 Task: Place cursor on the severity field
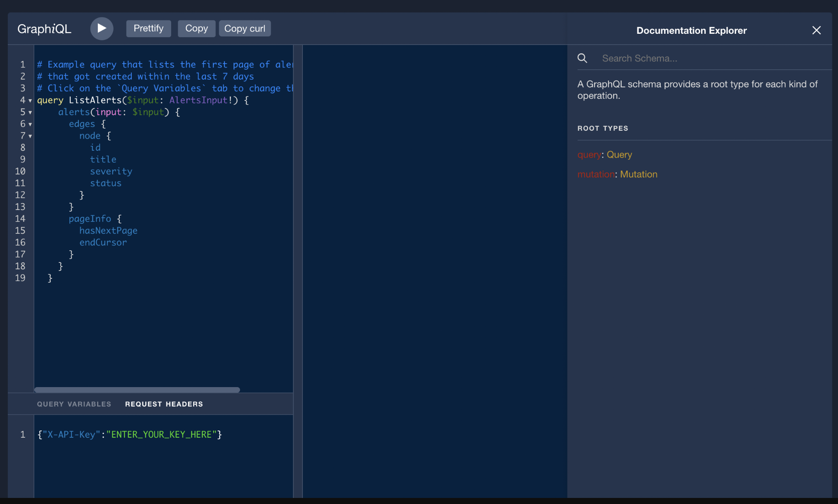pyautogui.click(x=111, y=171)
